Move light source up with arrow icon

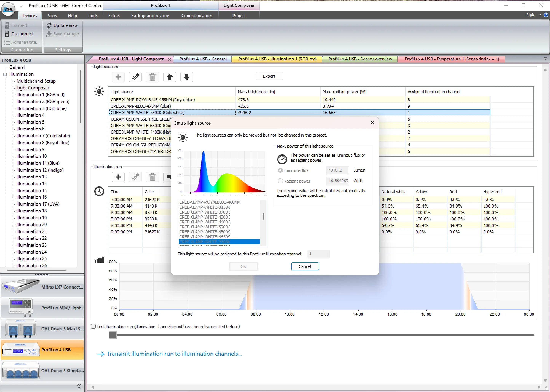(x=170, y=77)
